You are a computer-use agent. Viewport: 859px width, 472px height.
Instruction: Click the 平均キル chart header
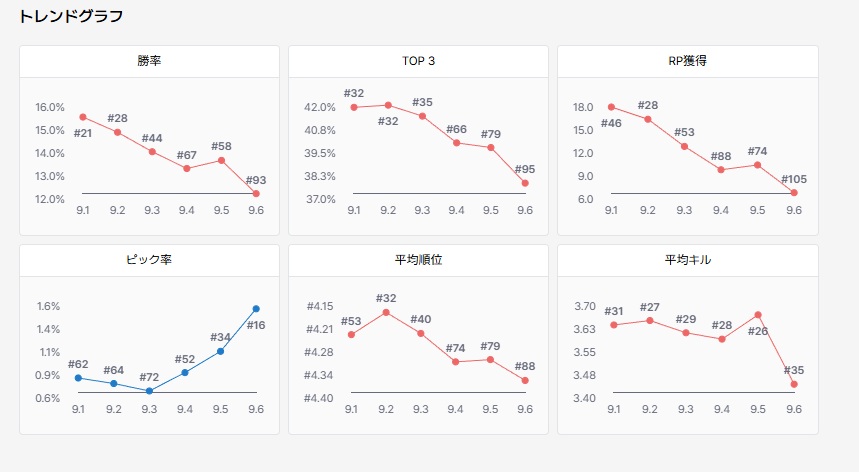point(687,260)
